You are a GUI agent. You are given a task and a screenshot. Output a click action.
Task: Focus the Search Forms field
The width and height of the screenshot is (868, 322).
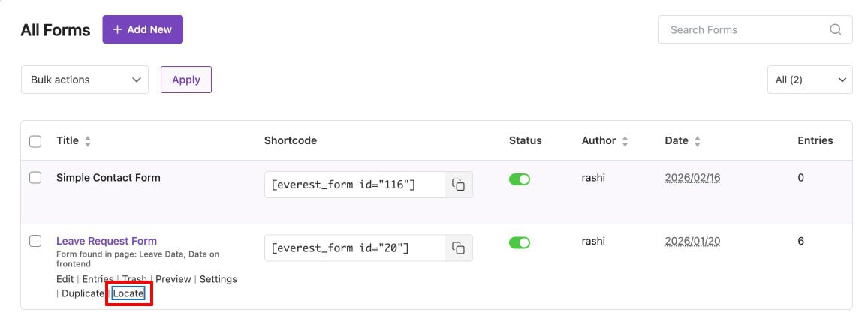[x=755, y=29]
